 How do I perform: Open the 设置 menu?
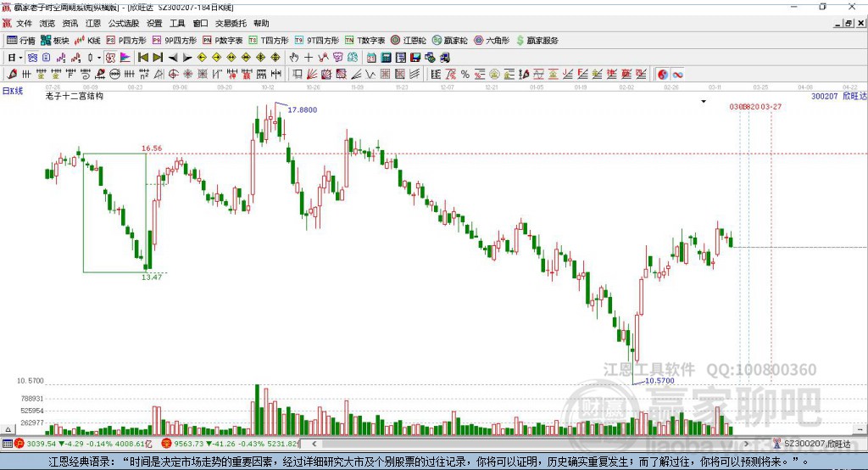point(154,23)
